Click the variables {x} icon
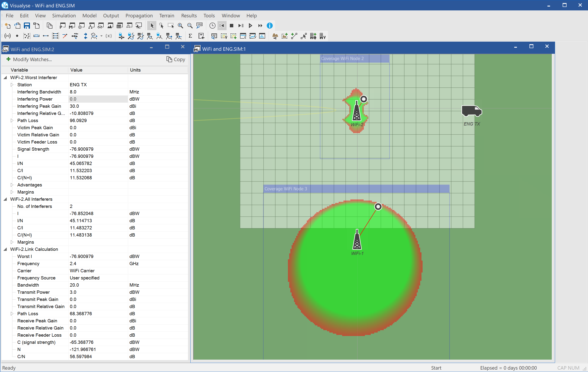The width and height of the screenshot is (588, 372). [109, 36]
